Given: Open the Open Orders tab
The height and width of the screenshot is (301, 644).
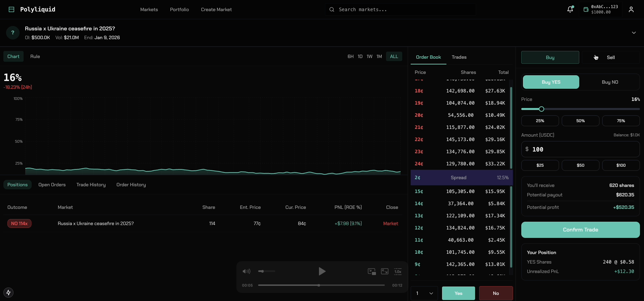Looking at the screenshot, I should click(x=52, y=185).
